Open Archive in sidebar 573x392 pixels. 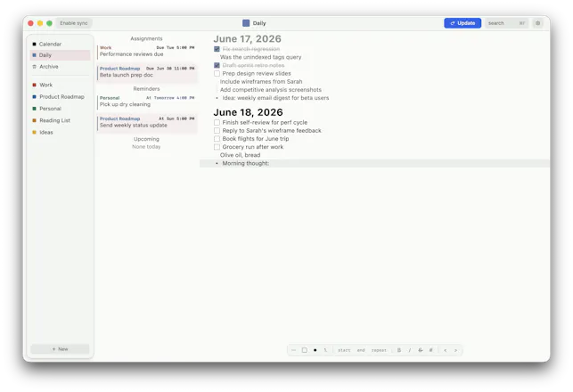tap(60, 67)
